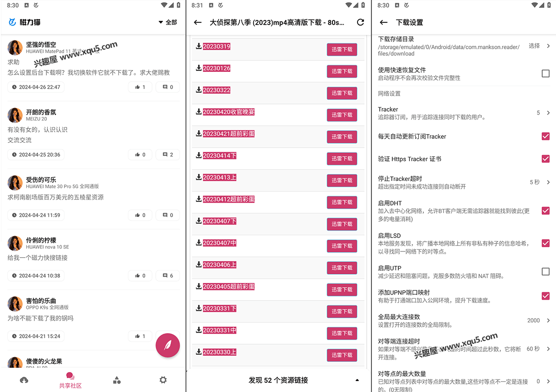Open the shapes category tab icon
Image resolution: width=556 pixels, height=392 pixels.
click(117, 380)
